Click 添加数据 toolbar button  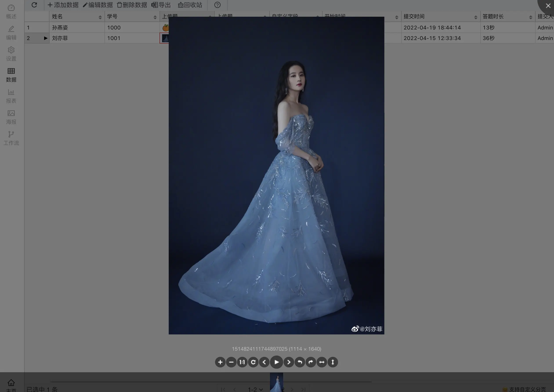pos(63,5)
